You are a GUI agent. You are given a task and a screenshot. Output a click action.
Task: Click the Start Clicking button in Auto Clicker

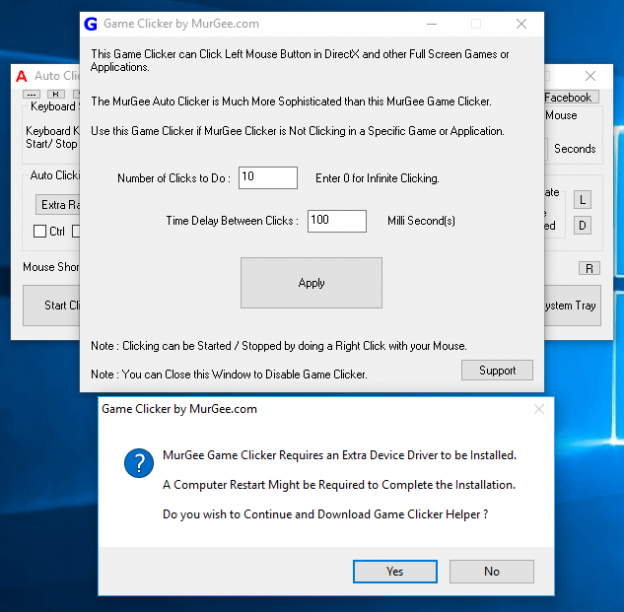51,305
